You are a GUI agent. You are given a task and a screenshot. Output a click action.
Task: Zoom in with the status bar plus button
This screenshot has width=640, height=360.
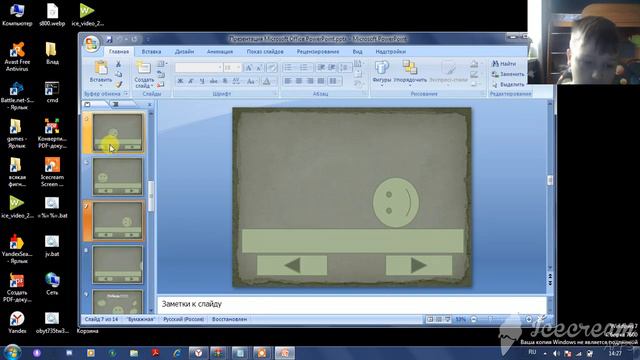click(x=529, y=319)
